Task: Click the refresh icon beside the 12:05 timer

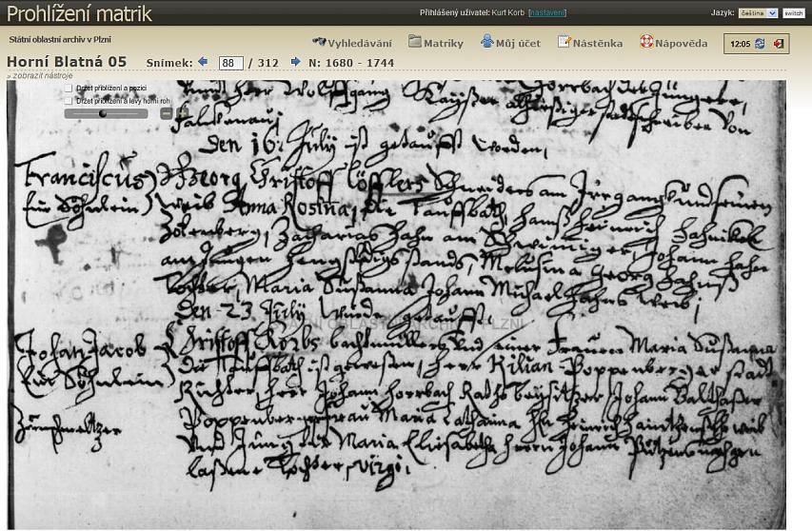Action: (760, 44)
